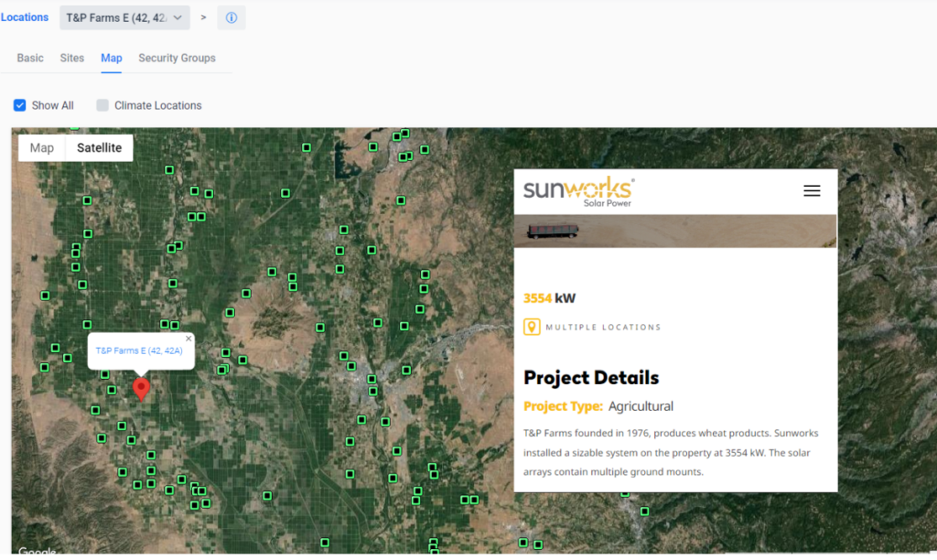Enable the Climate Locations checkbox

102,105
